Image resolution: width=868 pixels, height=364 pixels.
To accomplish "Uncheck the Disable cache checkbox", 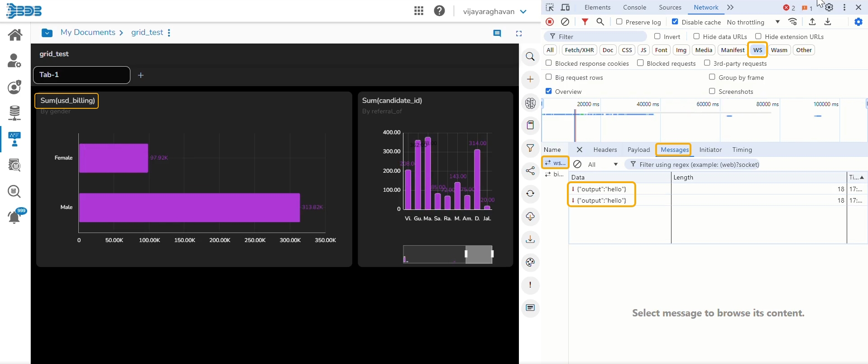I will click(x=675, y=22).
